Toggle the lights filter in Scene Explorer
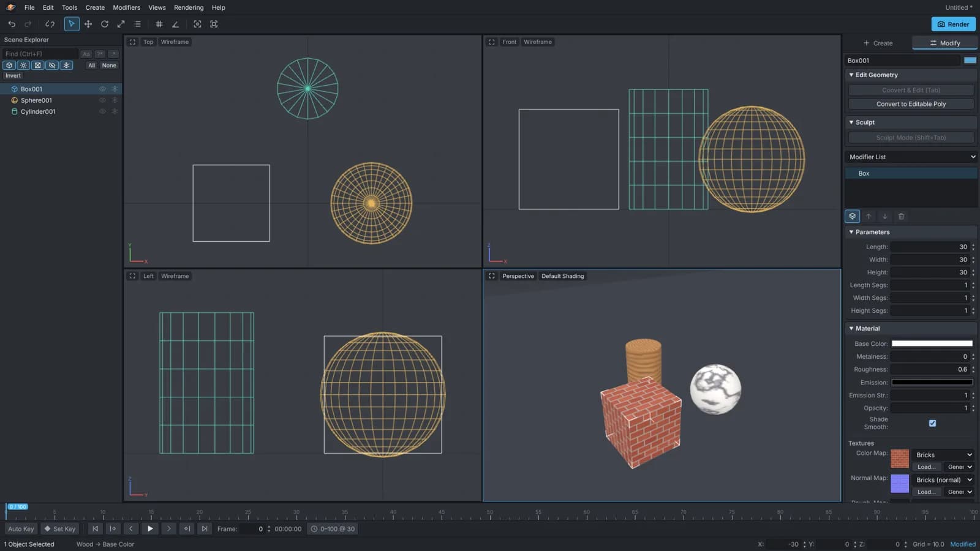The width and height of the screenshot is (980, 551). click(x=23, y=66)
